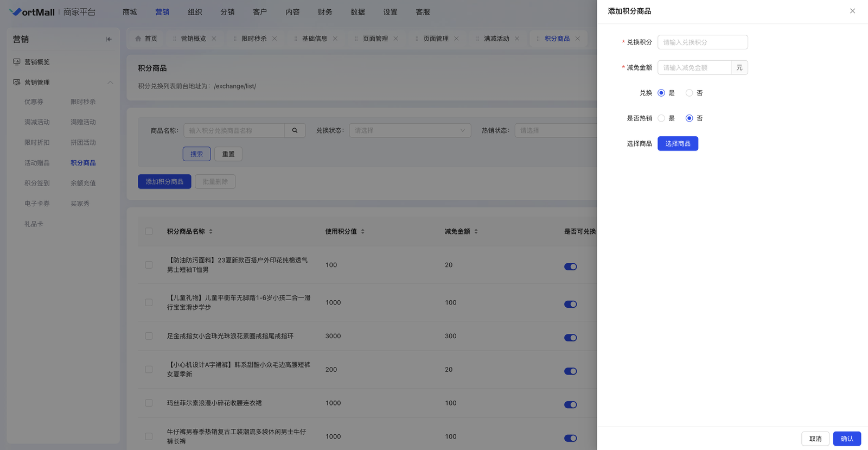Sort by 使用积分值 column arrows

363,231
